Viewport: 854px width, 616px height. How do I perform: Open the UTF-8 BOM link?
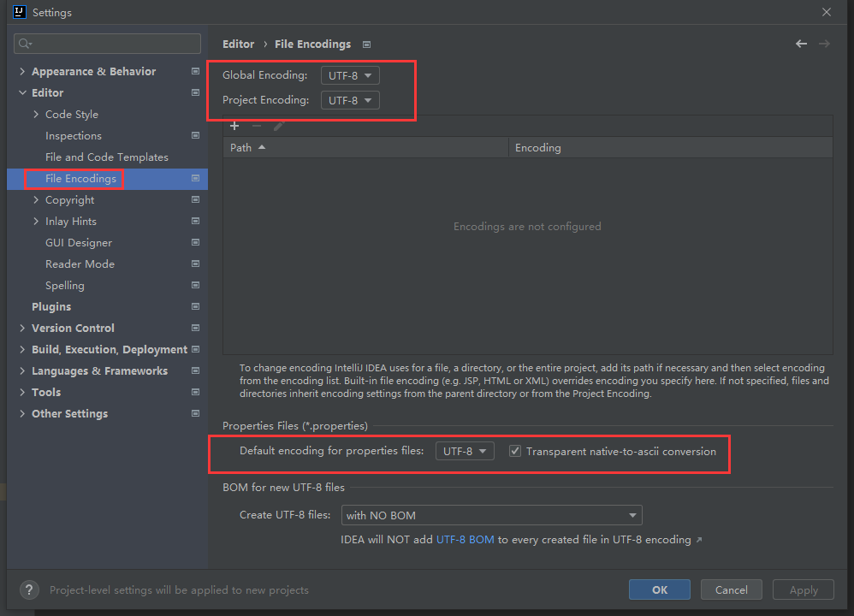coord(466,539)
